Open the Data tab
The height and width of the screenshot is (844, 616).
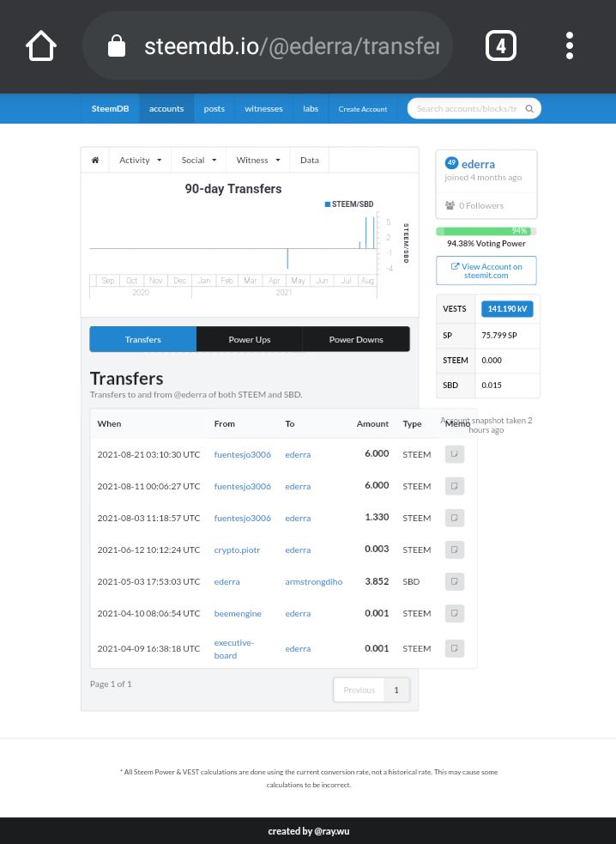tap(310, 160)
